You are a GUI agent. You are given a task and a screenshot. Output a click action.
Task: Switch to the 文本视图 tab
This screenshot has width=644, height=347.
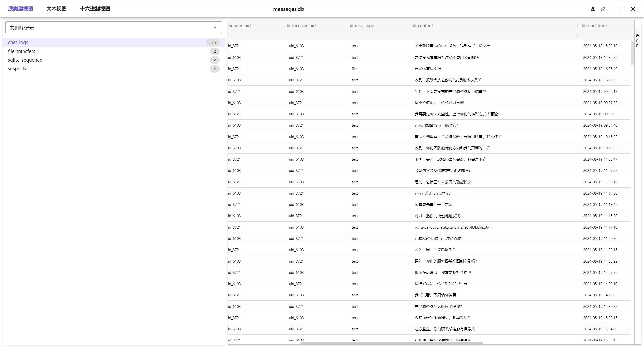56,9
